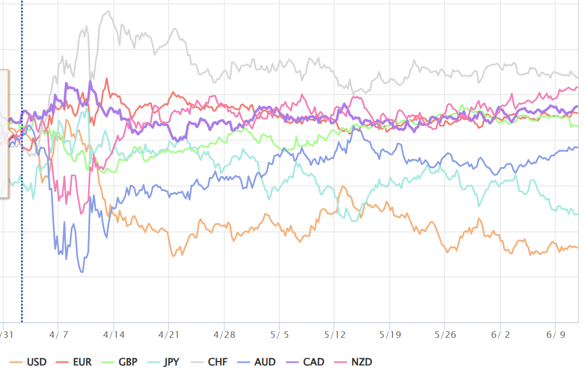This screenshot has width=588, height=380.
Task: Click the 6/9 date axis label
Action: (x=556, y=335)
